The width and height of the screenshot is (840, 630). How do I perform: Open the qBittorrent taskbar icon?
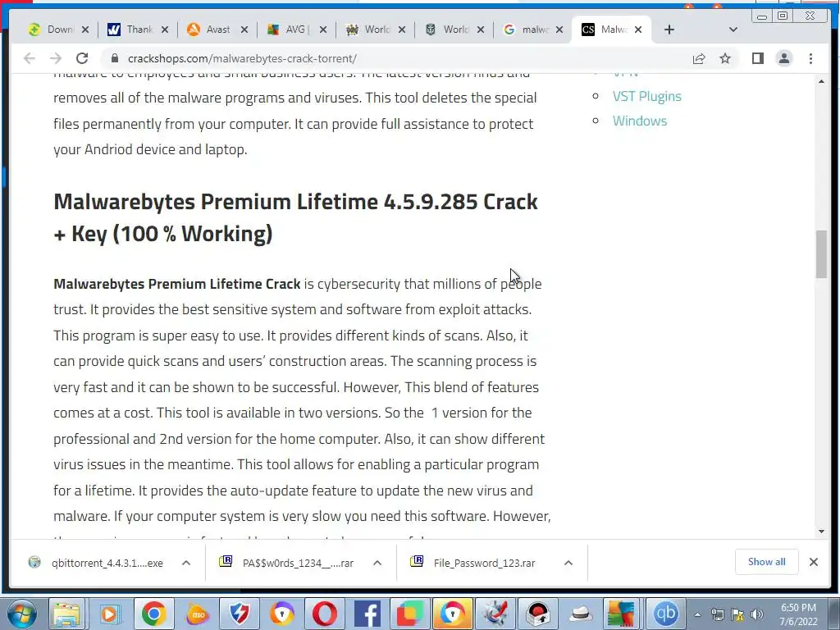pyautogui.click(x=665, y=614)
